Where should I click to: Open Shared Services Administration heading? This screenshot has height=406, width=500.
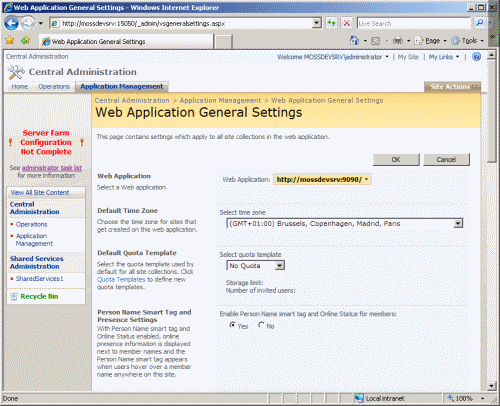[36, 262]
